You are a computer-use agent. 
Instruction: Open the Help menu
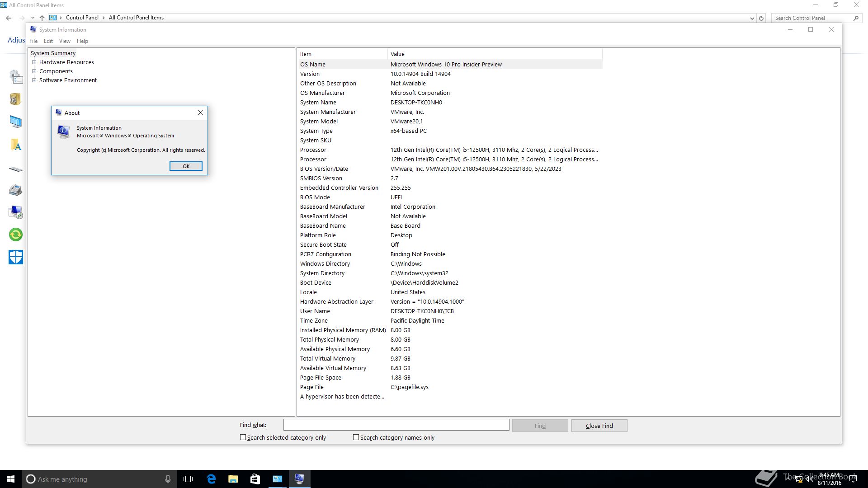pos(82,41)
